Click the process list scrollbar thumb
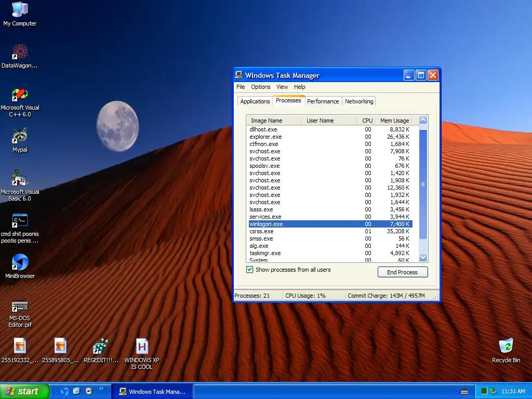 (423, 184)
